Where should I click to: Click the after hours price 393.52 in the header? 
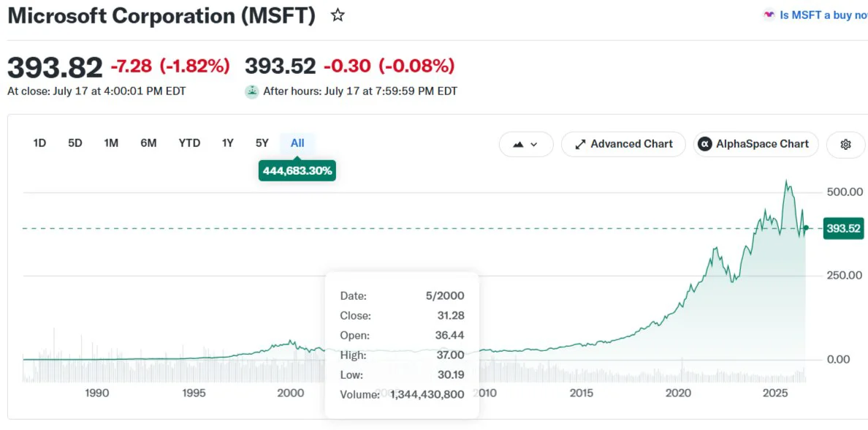281,67
